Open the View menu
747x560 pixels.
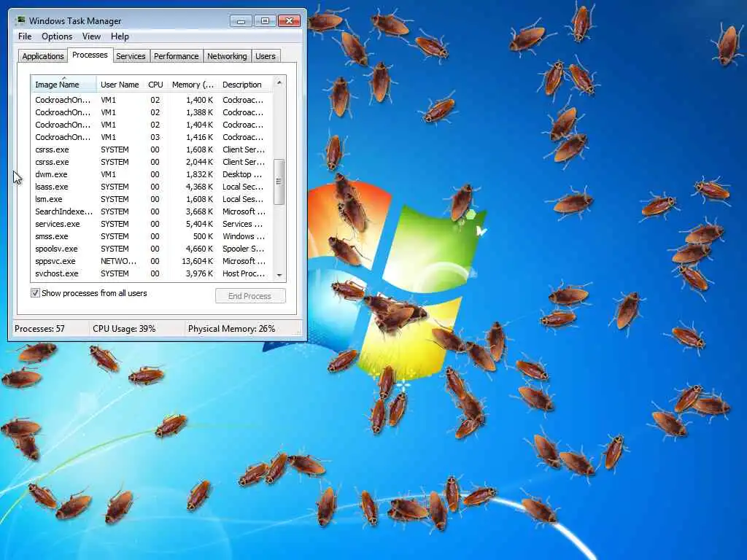tap(91, 36)
